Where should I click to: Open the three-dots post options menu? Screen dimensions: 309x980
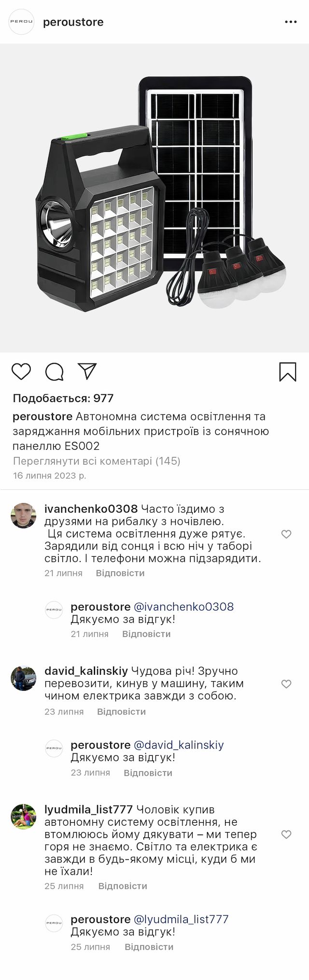point(291,22)
